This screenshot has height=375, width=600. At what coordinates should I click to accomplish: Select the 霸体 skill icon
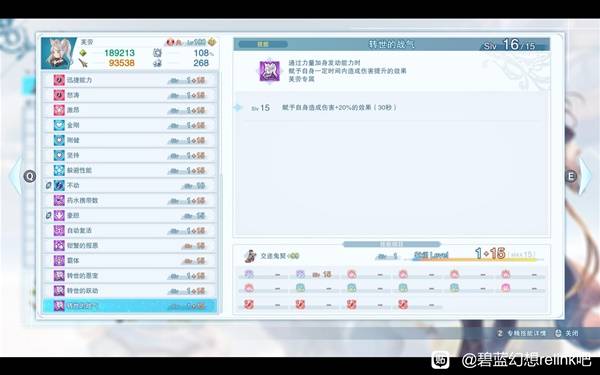59,261
